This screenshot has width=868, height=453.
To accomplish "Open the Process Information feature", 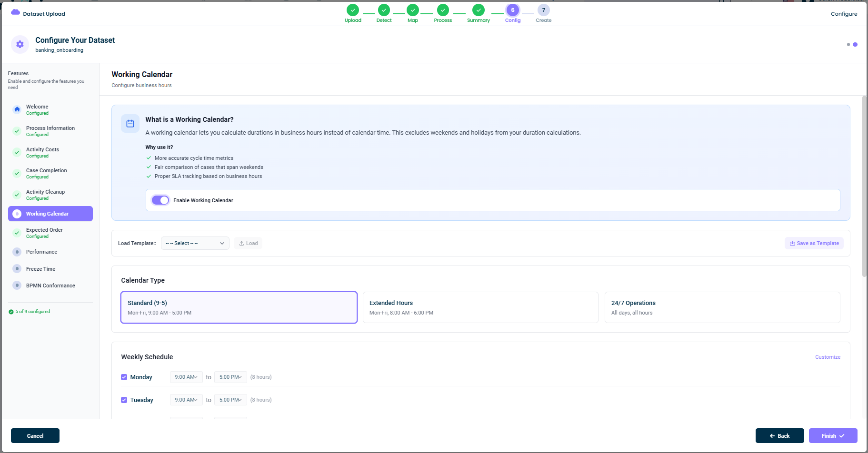I will click(x=50, y=131).
